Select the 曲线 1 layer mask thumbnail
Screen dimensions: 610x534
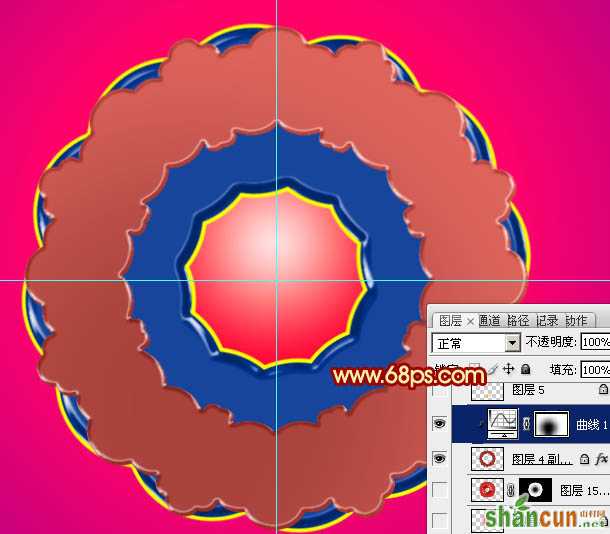551,424
